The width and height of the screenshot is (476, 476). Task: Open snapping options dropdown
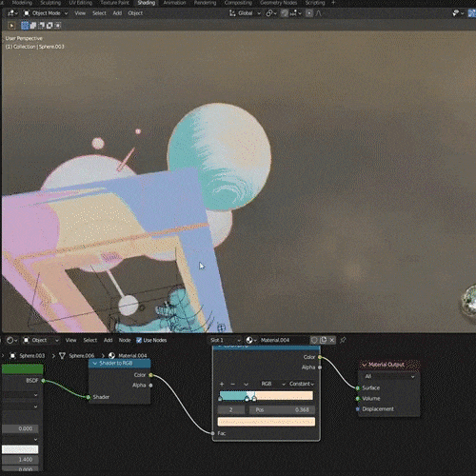pyautogui.click(x=295, y=13)
